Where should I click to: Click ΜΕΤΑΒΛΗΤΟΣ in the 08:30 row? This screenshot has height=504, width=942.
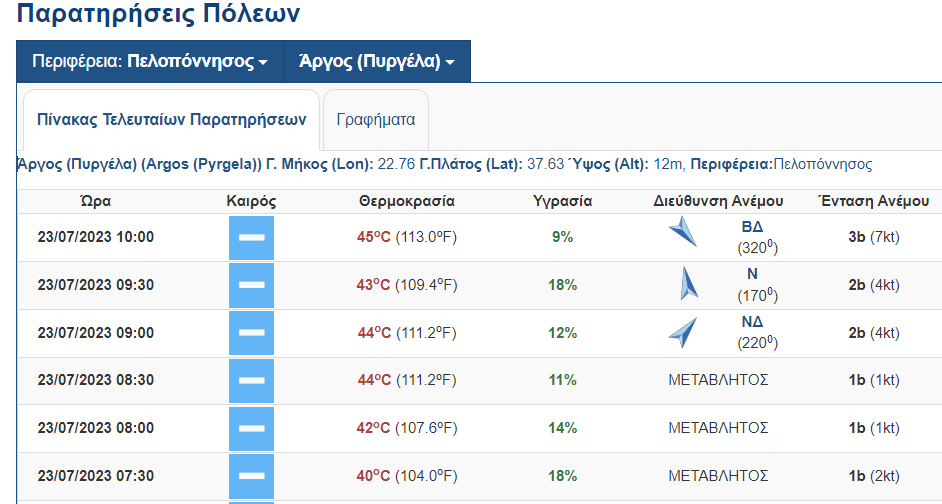click(x=719, y=380)
